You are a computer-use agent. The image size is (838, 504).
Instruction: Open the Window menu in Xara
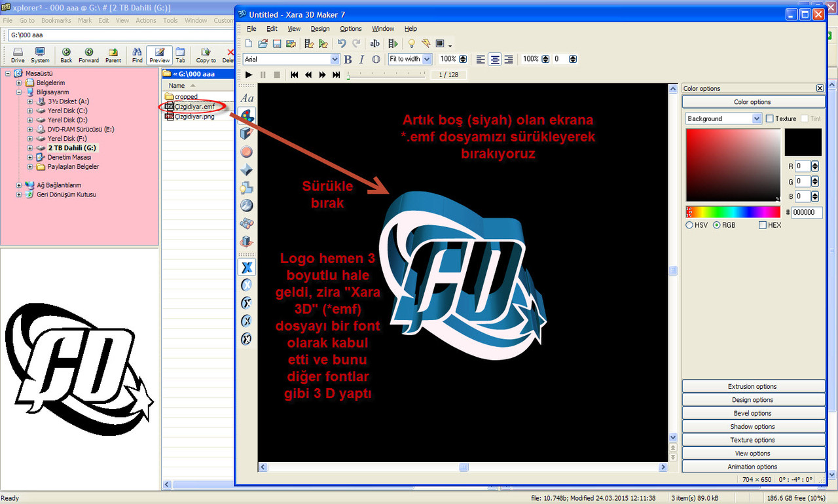pos(383,29)
